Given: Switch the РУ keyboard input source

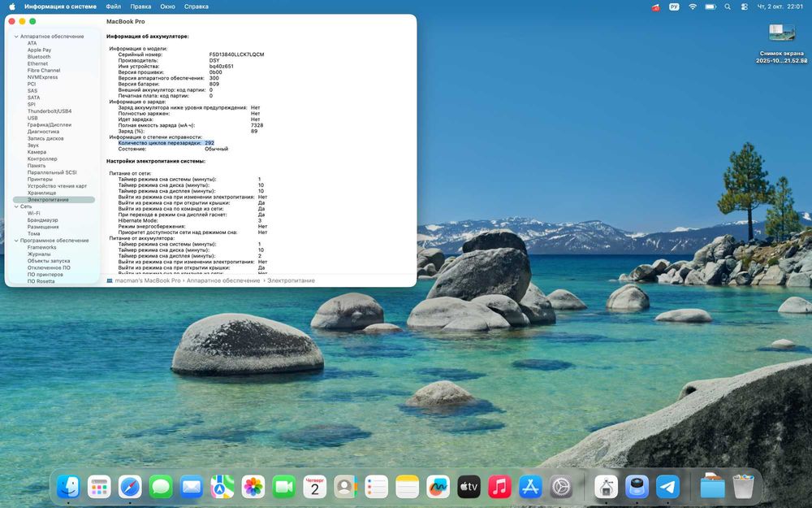Looking at the screenshot, I should (x=674, y=7).
